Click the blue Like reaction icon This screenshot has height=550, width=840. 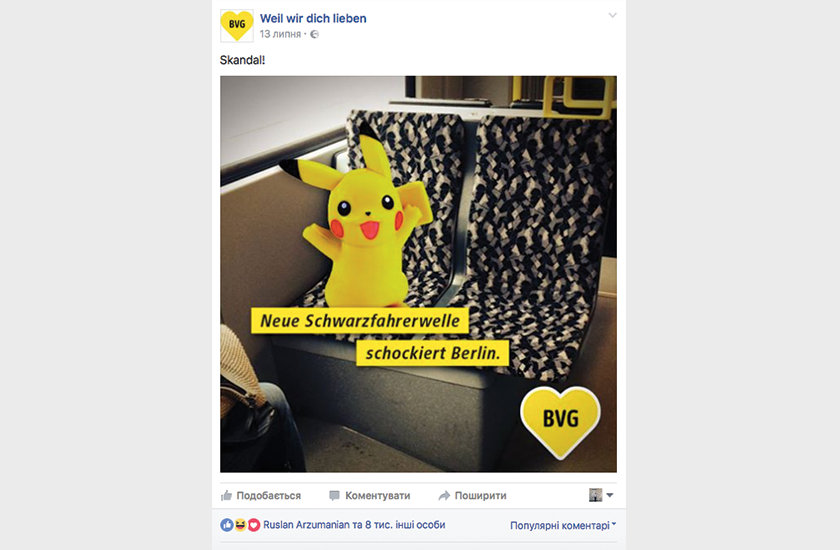pyautogui.click(x=227, y=525)
